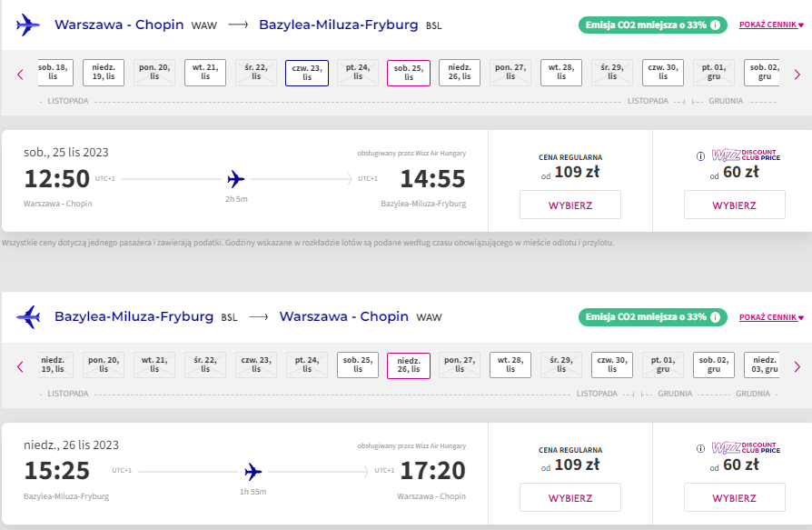Screen dimensions: 812x530
Task: Select outbound date niedz. 26, lis
Action: (460, 73)
